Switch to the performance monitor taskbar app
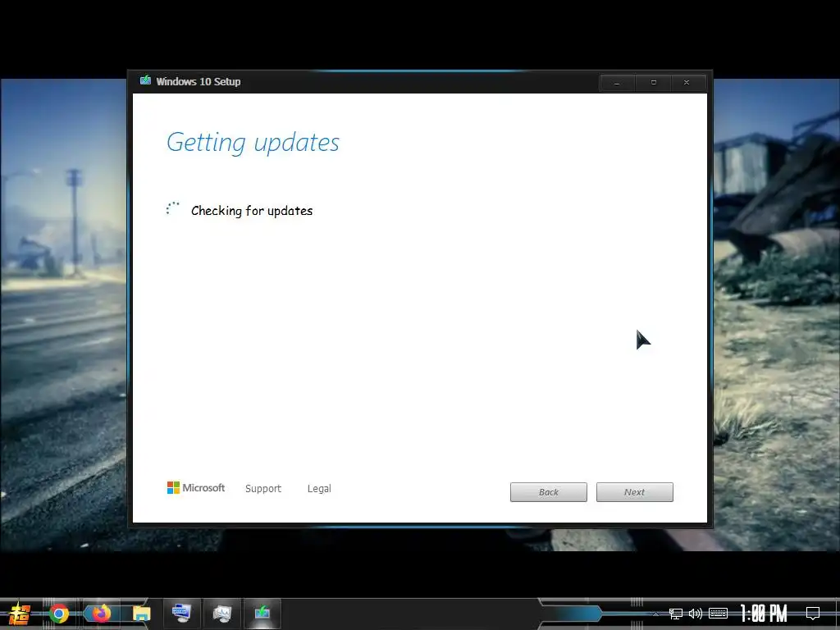The image size is (840, 630). (221, 614)
